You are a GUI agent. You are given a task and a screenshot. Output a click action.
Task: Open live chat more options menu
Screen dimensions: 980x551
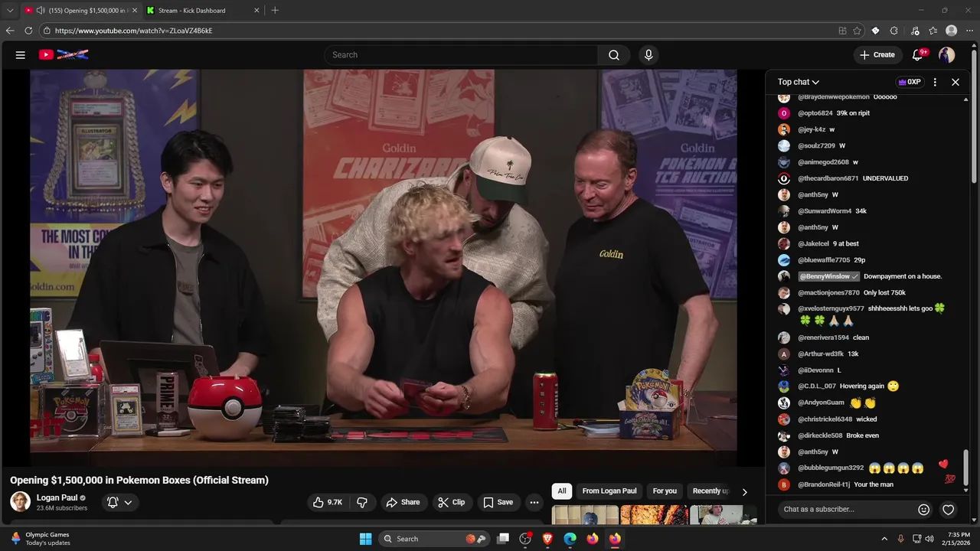(935, 82)
